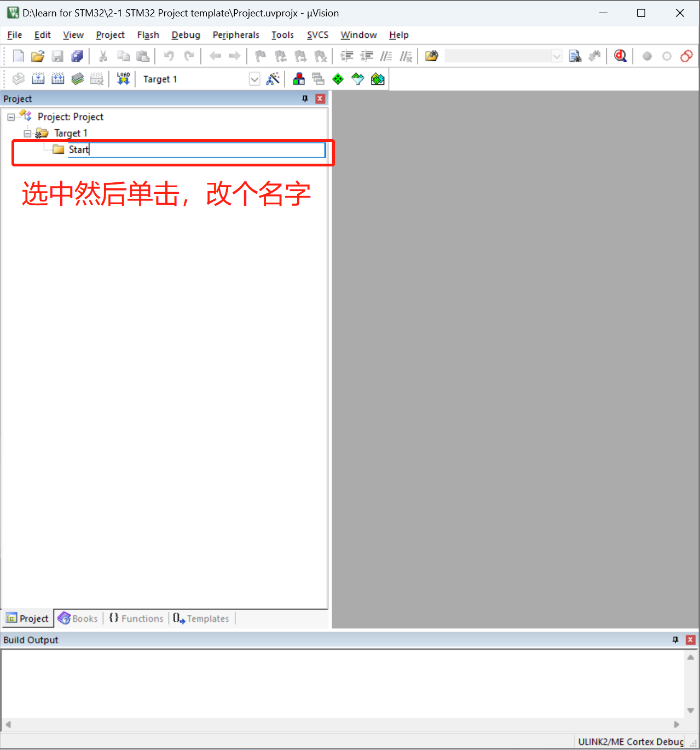
Task: Pin the Project panel with pushpin
Action: tap(305, 99)
